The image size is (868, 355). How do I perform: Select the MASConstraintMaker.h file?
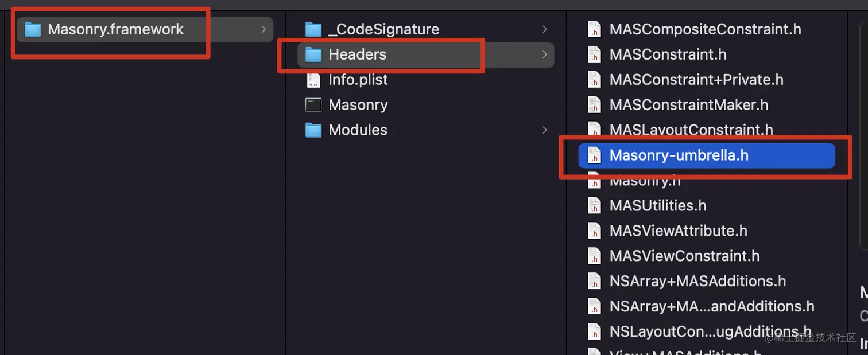(x=689, y=105)
